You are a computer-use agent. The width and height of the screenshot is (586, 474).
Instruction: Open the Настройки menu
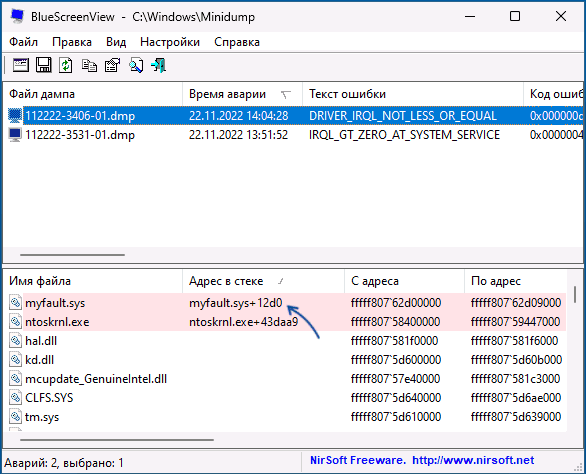pos(170,42)
